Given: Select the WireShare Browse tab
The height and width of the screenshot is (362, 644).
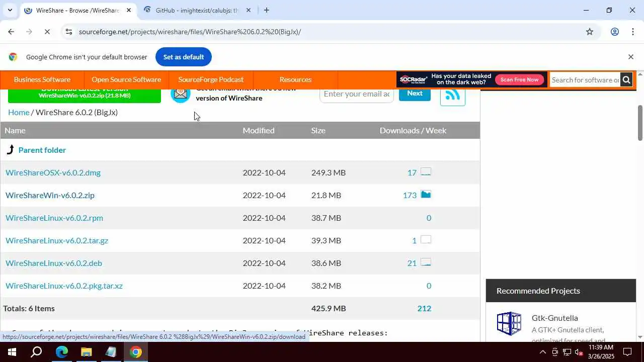Looking at the screenshot, I should pyautogui.click(x=77, y=10).
